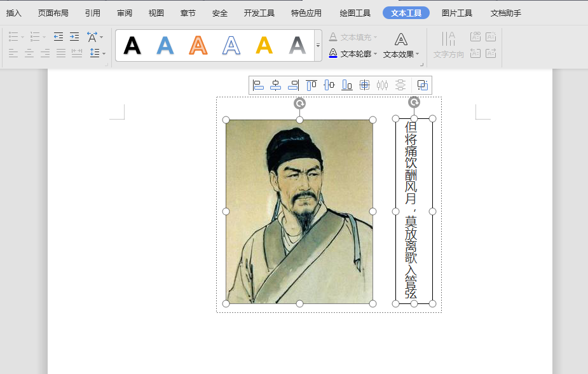The image size is (588, 374).
Task: Open bulleted list dropdown arrow
Action: pos(22,37)
